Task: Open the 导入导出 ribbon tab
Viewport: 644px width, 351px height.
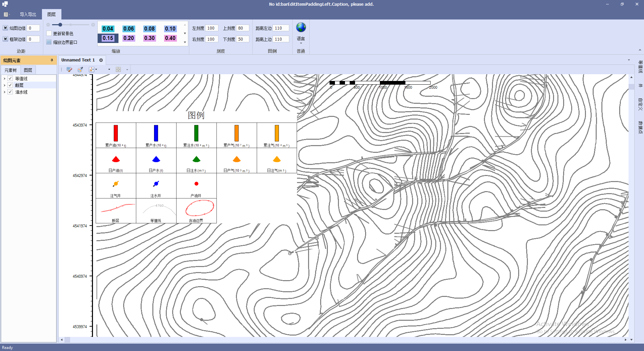Action: click(28, 14)
